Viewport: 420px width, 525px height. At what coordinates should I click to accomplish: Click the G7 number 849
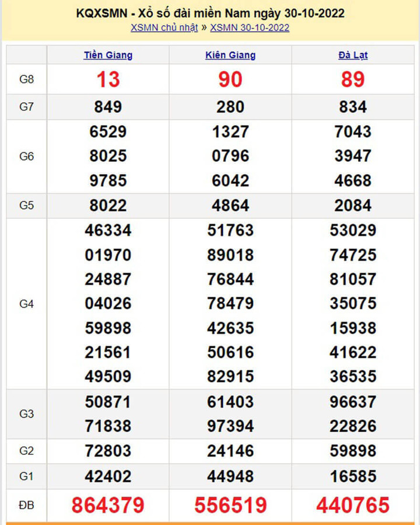click(x=108, y=107)
